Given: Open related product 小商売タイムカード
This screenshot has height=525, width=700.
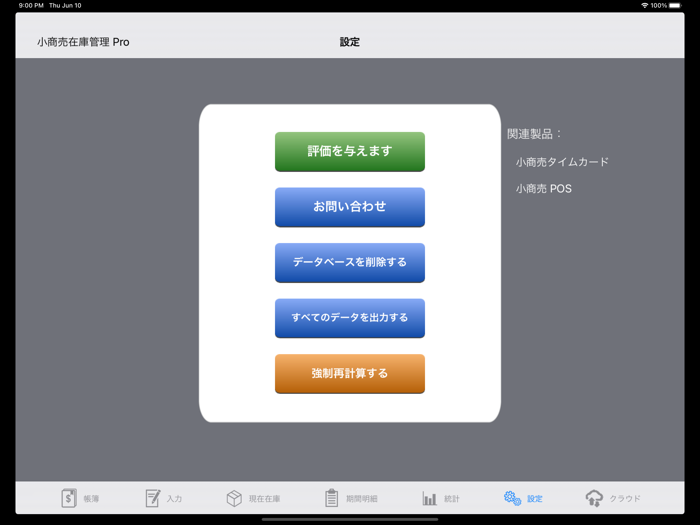Looking at the screenshot, I should 562,162.
